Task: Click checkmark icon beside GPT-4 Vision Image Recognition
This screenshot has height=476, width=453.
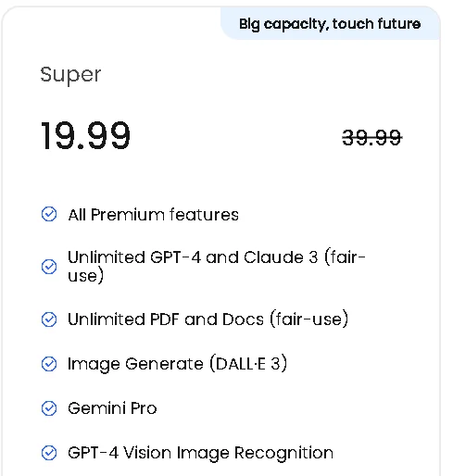Action: [49, 453]
